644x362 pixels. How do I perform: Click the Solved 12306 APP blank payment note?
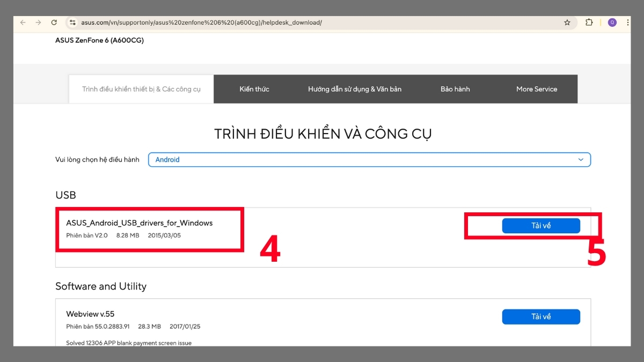(x=129, y=343)
